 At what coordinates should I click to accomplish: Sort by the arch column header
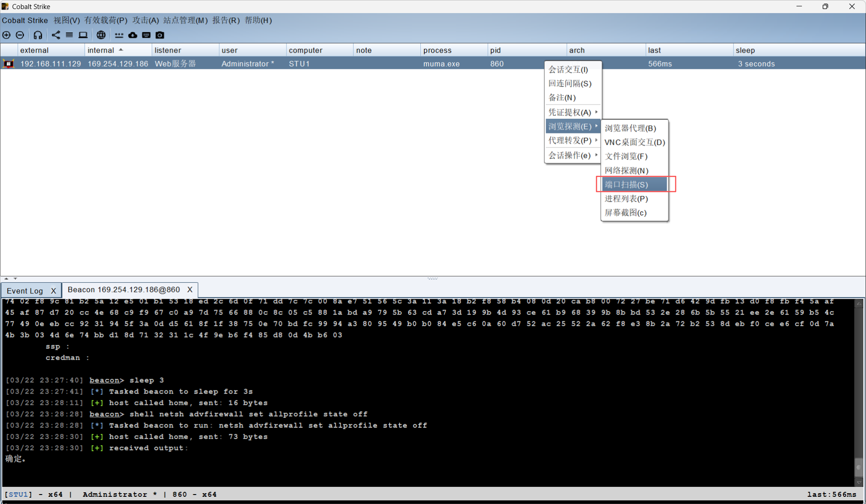tap(606, 50)
